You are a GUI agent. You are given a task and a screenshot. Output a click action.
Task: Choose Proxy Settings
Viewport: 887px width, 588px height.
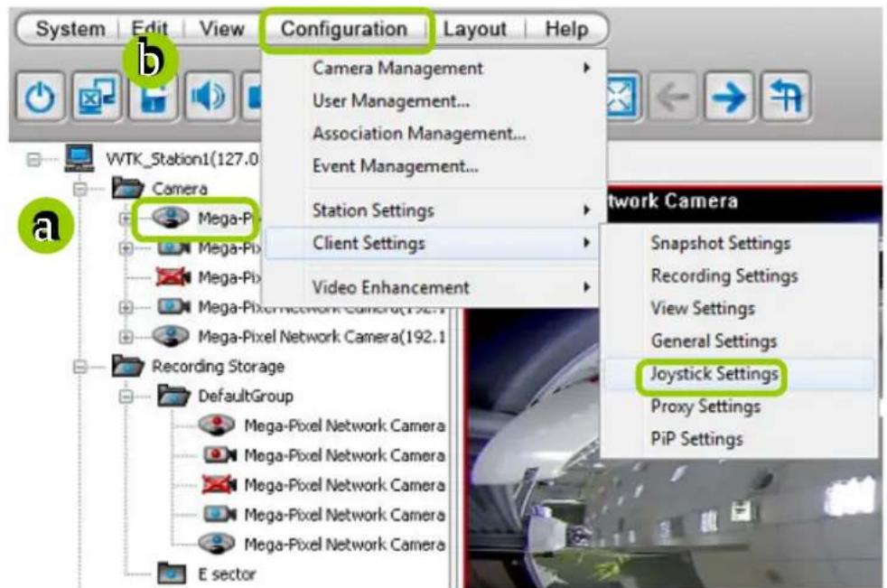pos(739,406)
